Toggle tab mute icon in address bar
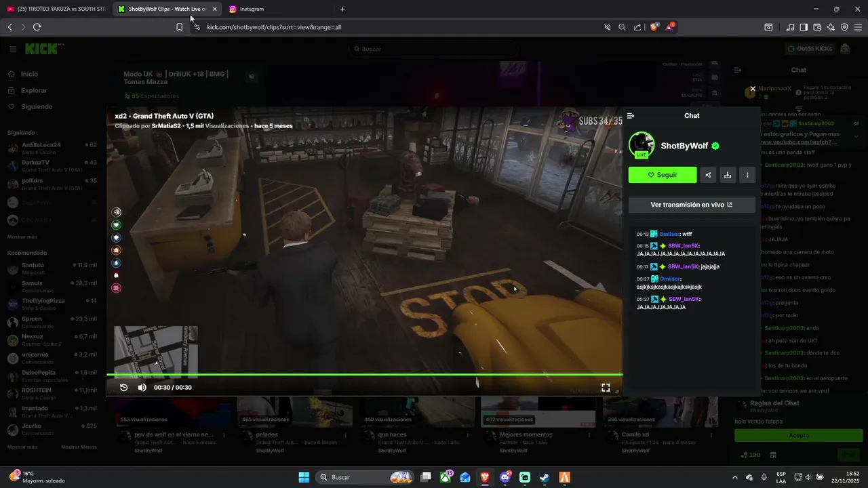This screenshot has width=868, height=488. (608, 27)
